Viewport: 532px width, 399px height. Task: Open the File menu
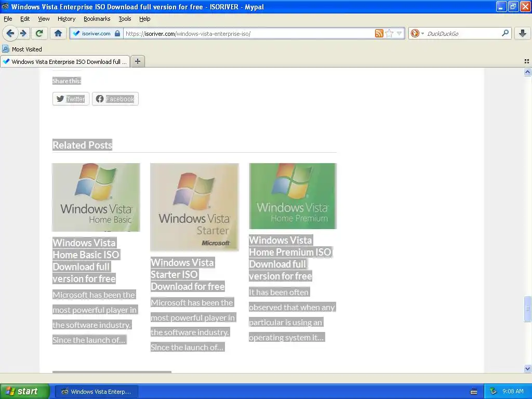(x=8, y=19)
